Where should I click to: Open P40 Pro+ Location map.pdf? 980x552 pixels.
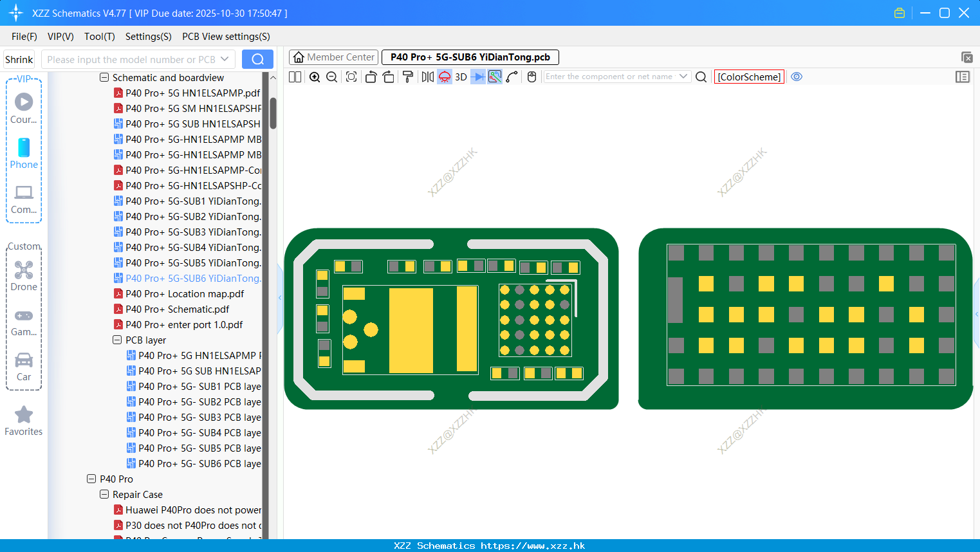coord(179,294)
